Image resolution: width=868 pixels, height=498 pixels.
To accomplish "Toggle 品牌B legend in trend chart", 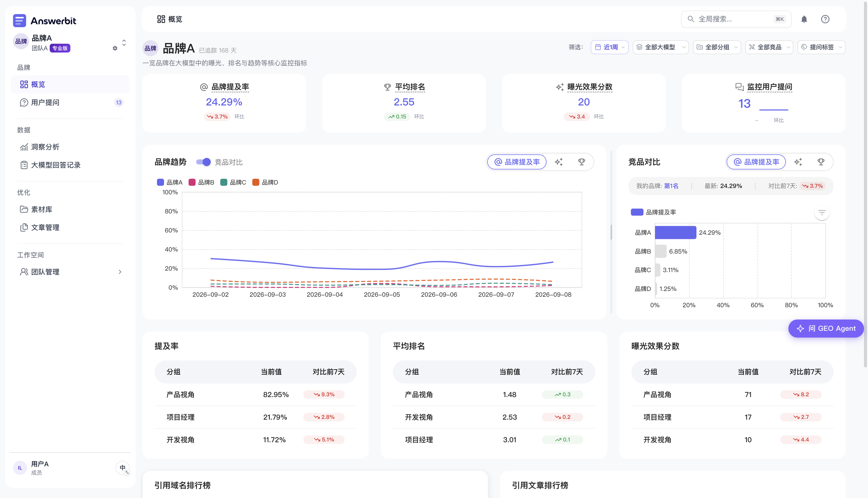I will click(201, 182).
